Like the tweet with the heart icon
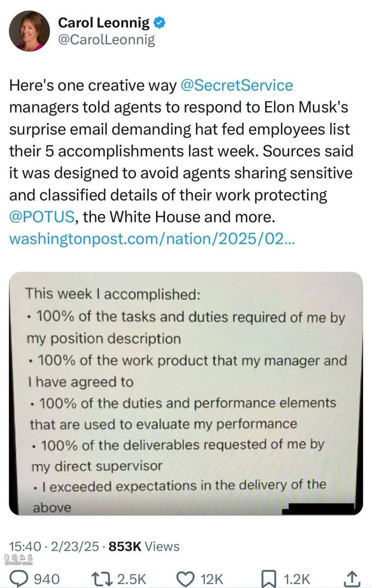 pyautogui.click(x=186, y=578)
